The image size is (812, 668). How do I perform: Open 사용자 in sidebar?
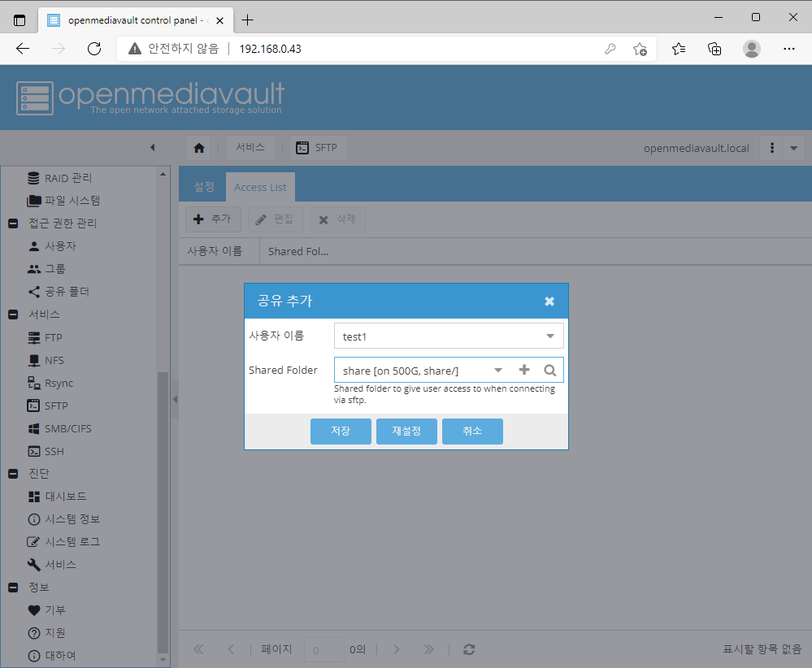coord(52,246)
